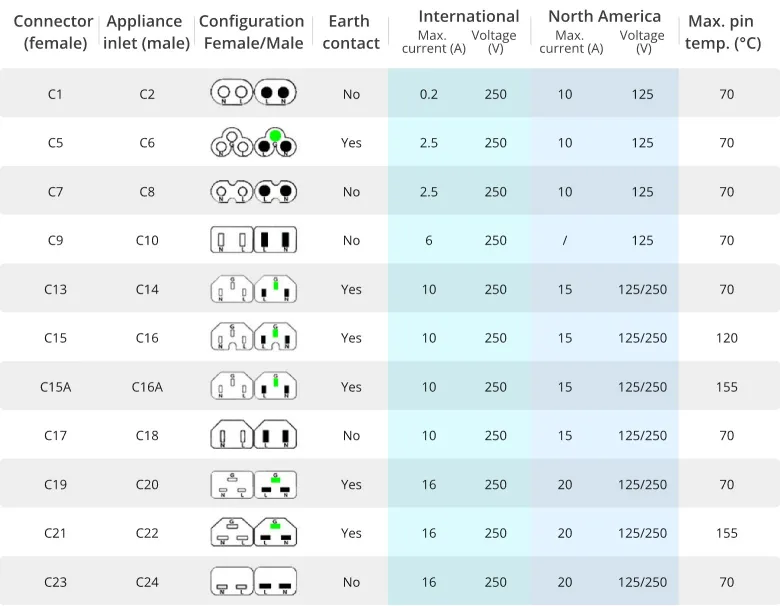Image resolution: width=780 pixels, height=606 pixels.
Task: Click the 120 pin temperature cell for C15
Action: click(727, 338)
